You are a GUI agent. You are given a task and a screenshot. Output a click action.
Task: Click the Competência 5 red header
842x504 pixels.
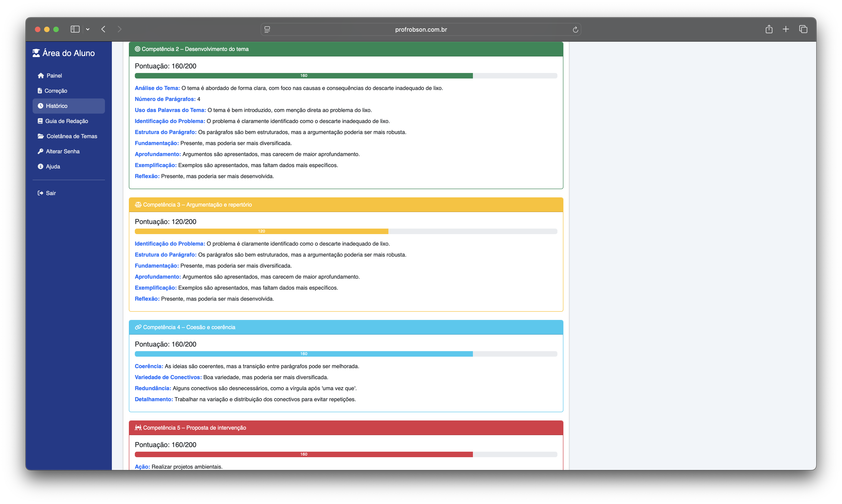click(x=346, y=428)
